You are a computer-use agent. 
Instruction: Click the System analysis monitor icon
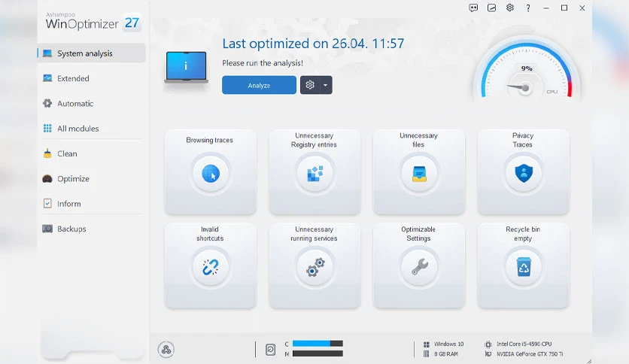pyautogui.click(x=47, y=53)
